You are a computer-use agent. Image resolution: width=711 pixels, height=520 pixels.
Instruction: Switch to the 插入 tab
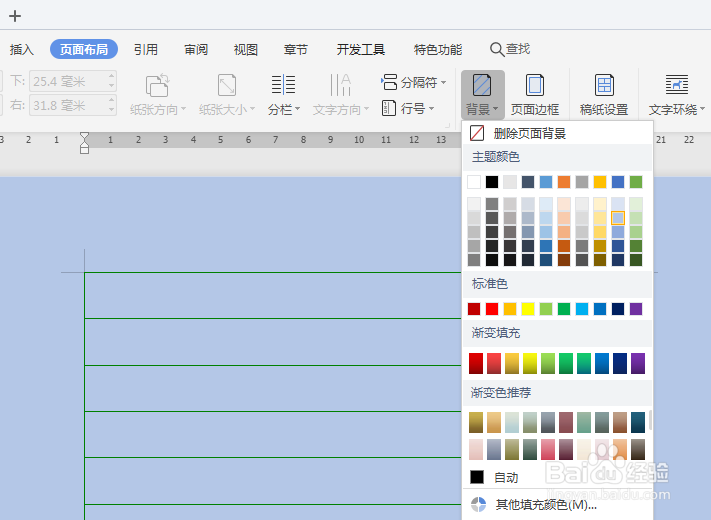click(x=22, y=49)
